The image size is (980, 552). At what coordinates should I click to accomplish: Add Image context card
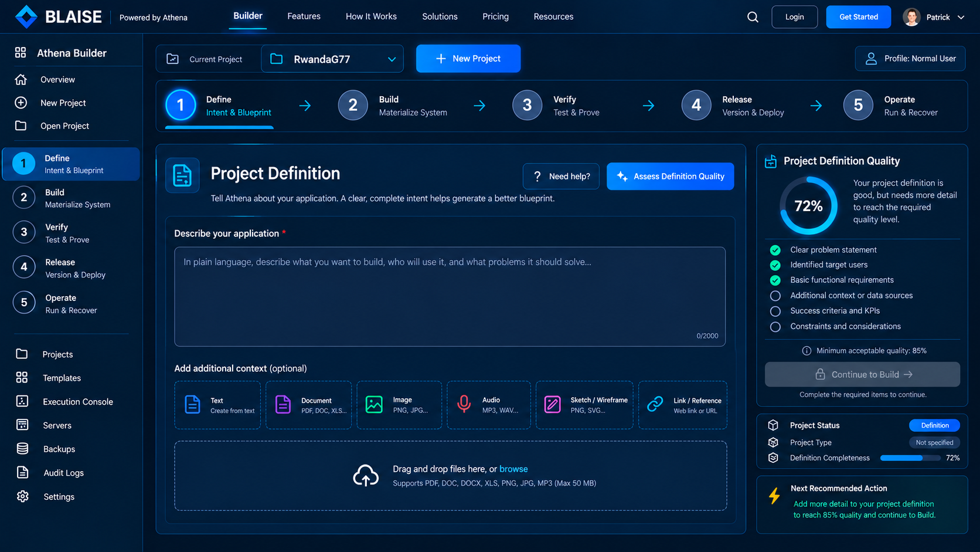[x=399, y=405]
